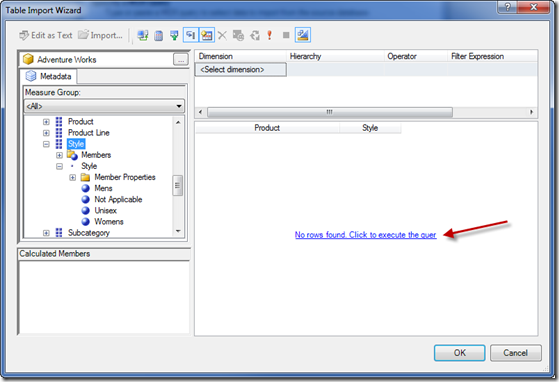Toggle the Design Mode toolbar icon
The width and height of the screenshot is (559, 382).
pos(303,35)
